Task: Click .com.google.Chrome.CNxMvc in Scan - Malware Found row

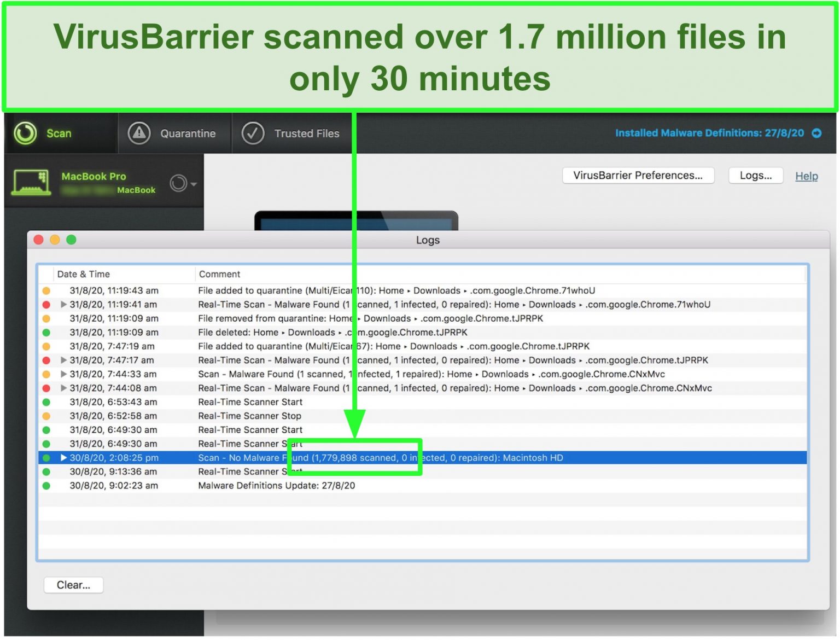Action: [x=602, y=374]
